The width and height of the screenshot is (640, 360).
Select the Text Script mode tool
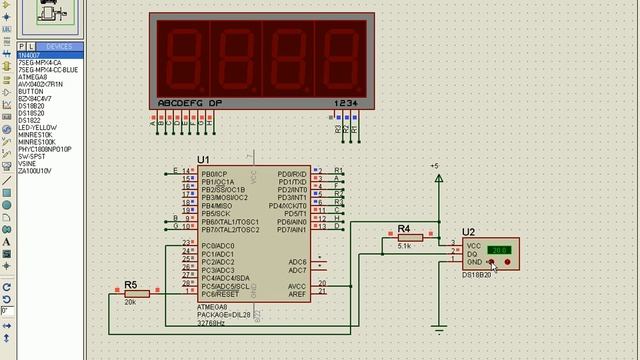pyautogui.click(x=7, y=41)
